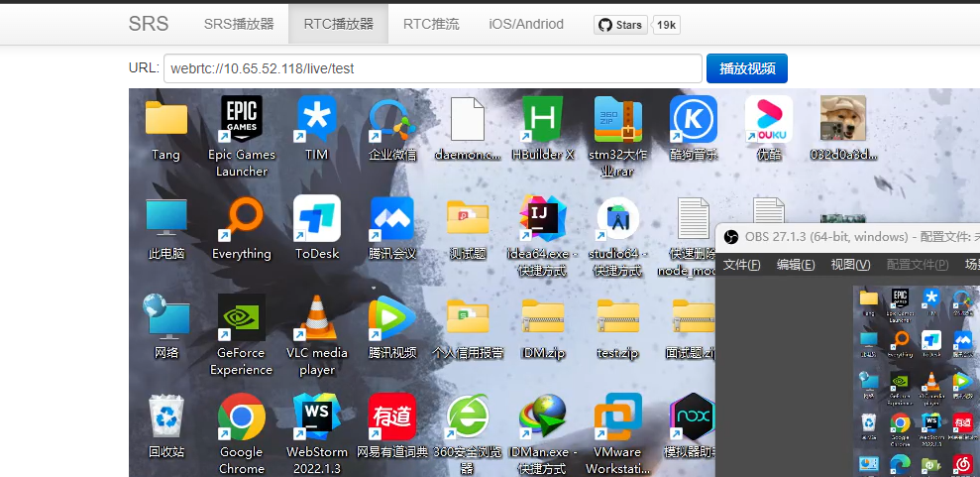This screenshot has height=477, width=980.
Task: Select the 企业微信 icon
Action: pos(391,120)
